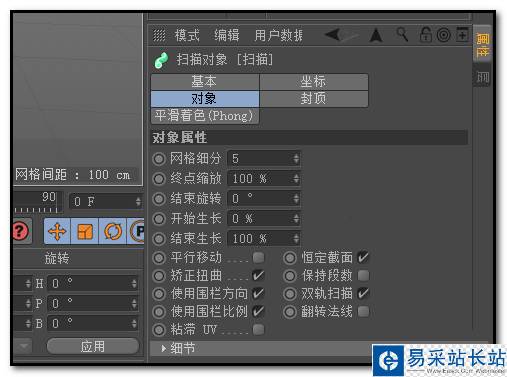
Task: Click the green sweep object icon
Action: pos(161,60)
